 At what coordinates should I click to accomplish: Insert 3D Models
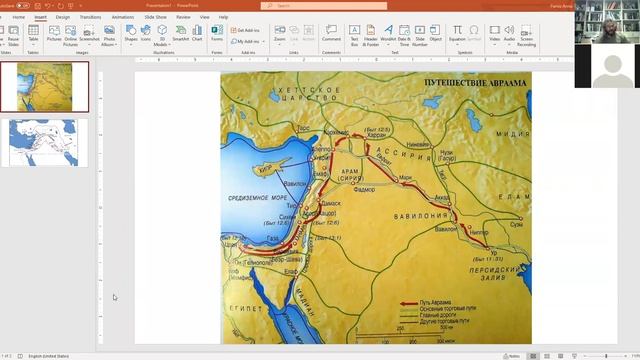pyautogui.click(x=162, y=36)
